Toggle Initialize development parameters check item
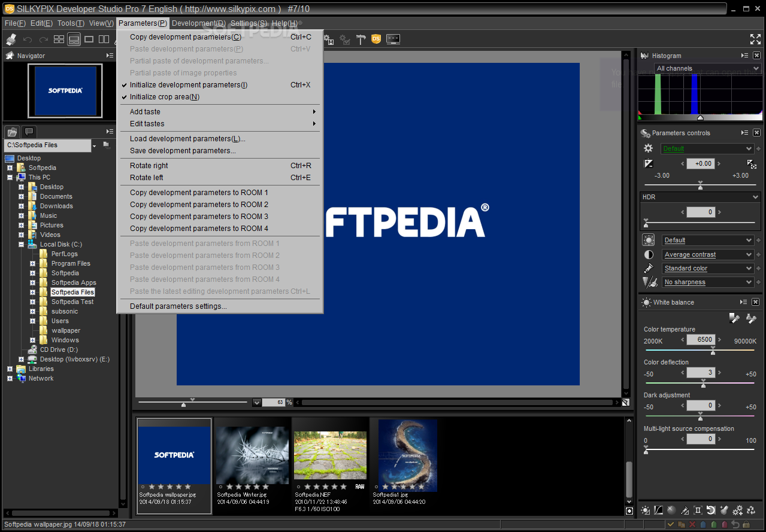The height and width of the screenshot is (532, 766). tap(219, 85)
